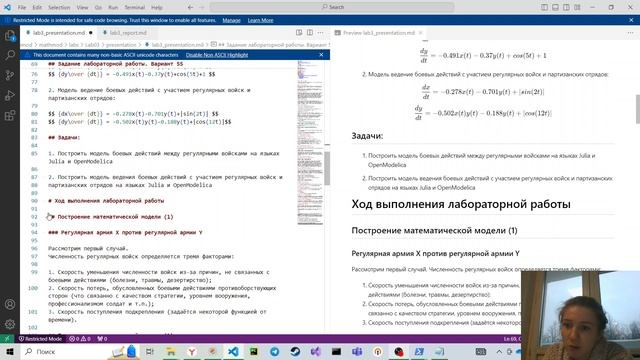The height and width of the screenshot is (360, 640).
Task: Open the Run and Debug view
Action: 10,95
